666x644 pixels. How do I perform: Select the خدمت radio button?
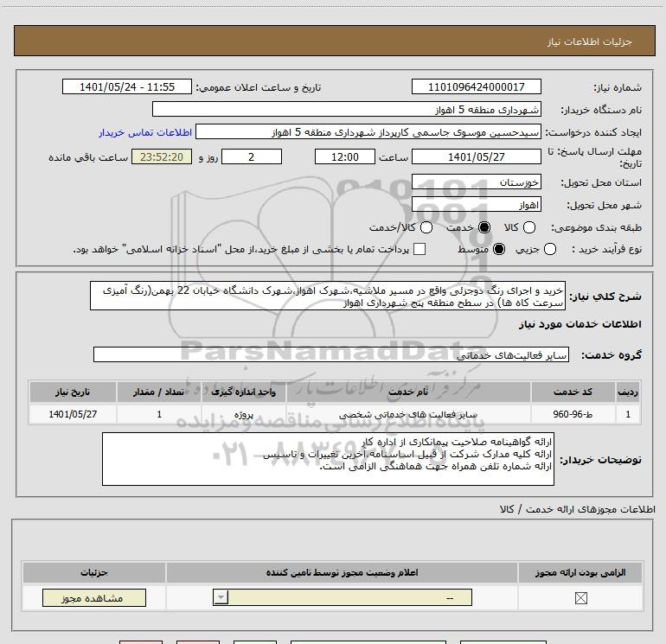[484, 227]
